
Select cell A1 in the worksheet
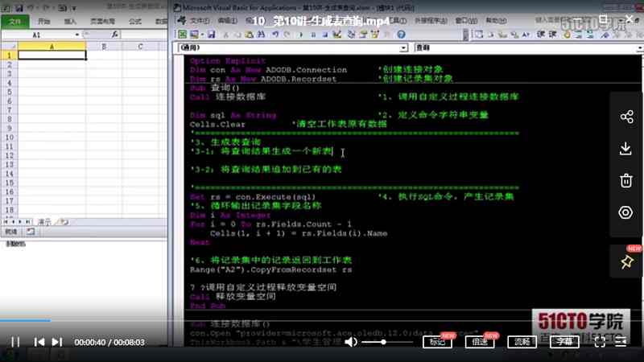pyautogui.click(x=52, y=56)
